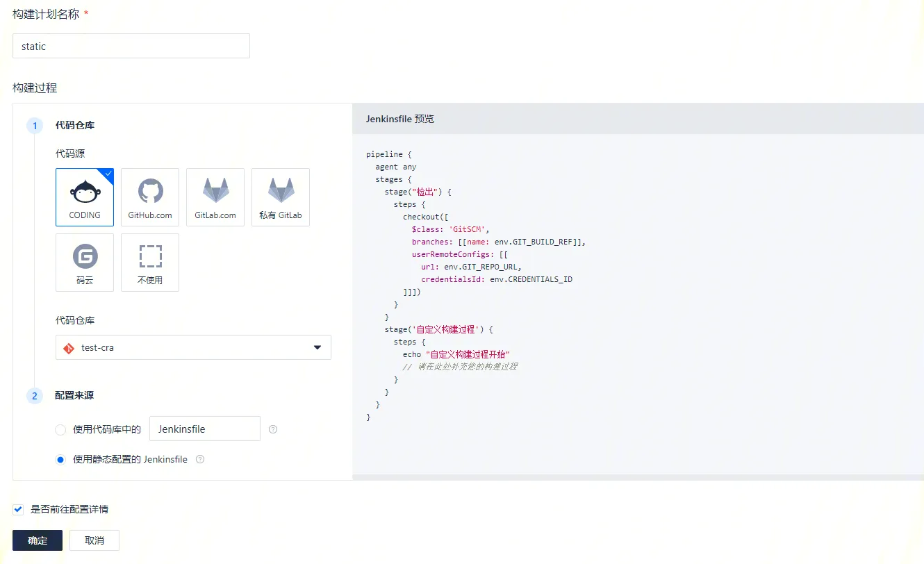The height and width of the screenshot is (564, 924).
Task: Click the git icon in the test-cra selector
Action: (x=69, y=348)
